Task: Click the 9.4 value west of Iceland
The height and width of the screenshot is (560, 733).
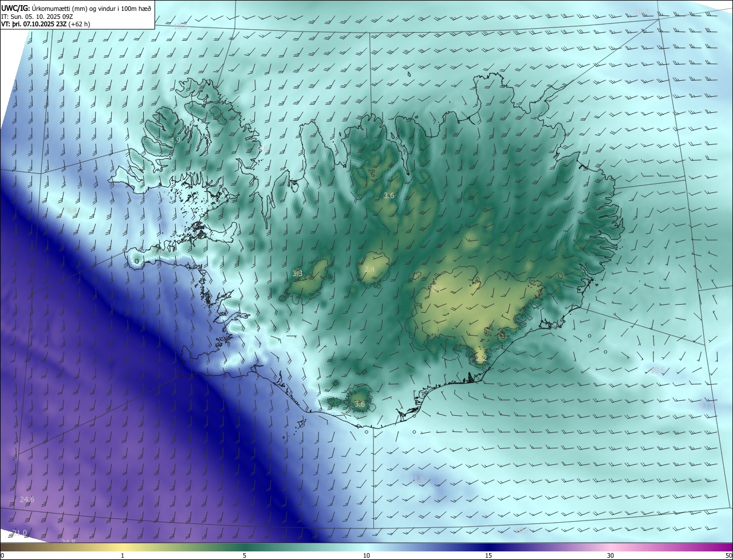Action: [71, 211]
